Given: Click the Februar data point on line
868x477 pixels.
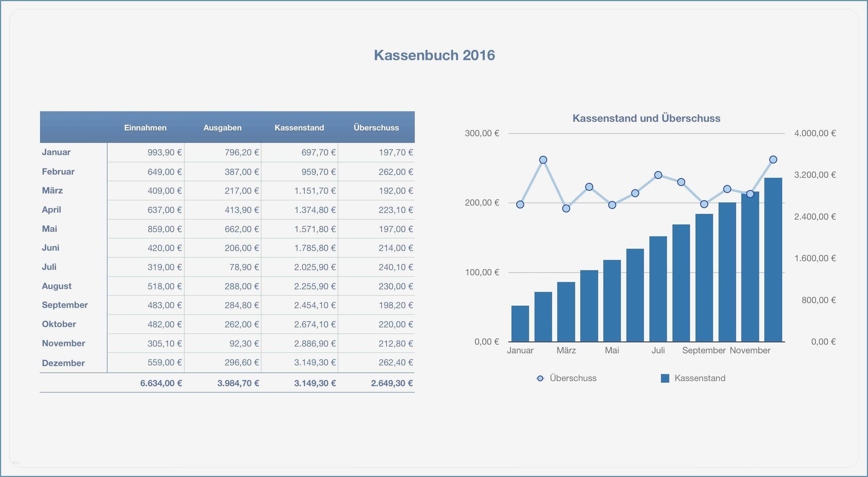Looking at the screenshot, I should (x=543, y=160).
